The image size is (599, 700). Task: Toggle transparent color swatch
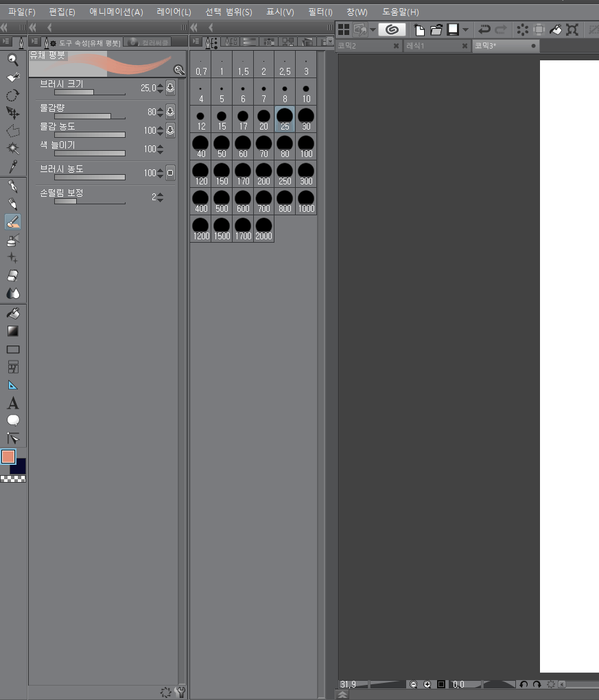[x=13, y=479]
